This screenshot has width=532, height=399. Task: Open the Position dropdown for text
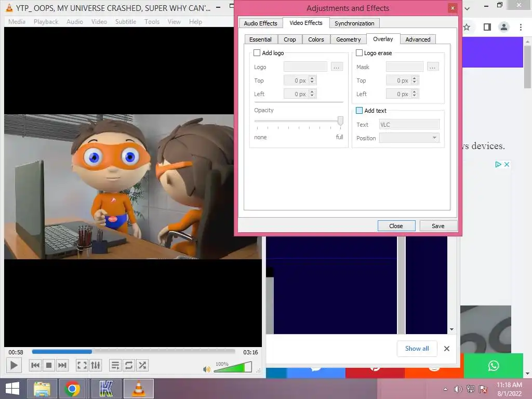click(409, 138)
